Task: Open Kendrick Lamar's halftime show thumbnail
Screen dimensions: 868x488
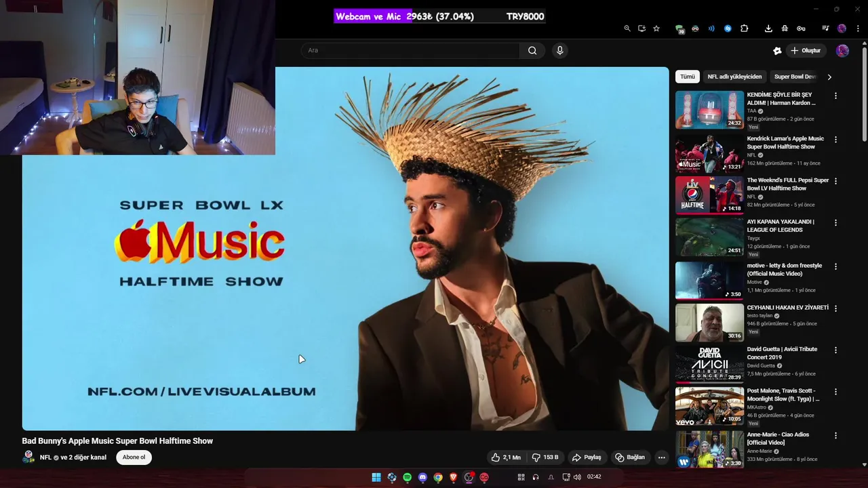Action: coord(709,154)
